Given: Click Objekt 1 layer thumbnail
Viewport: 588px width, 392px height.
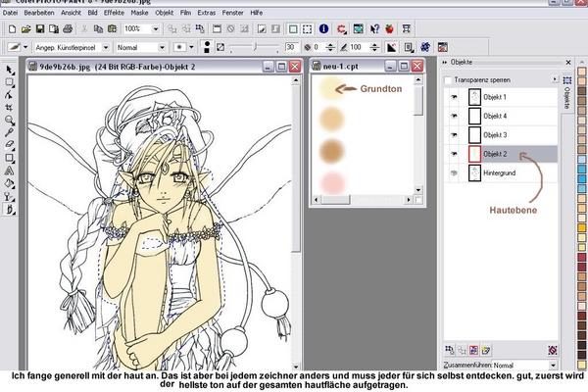Looking at the screenshot, I should pyautogui.click(x=474, y=97).
